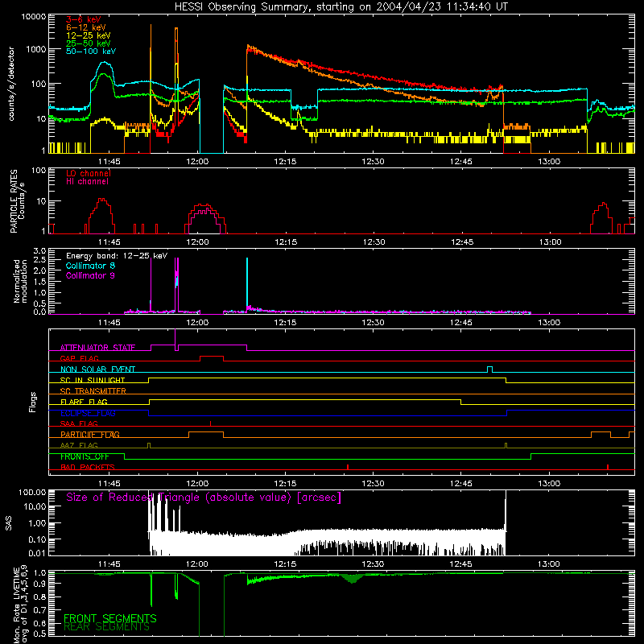This screenshot has width=644, height=644.
Task: Click 13:00 tick label under particle rates plot
Action: click(551, 242)
